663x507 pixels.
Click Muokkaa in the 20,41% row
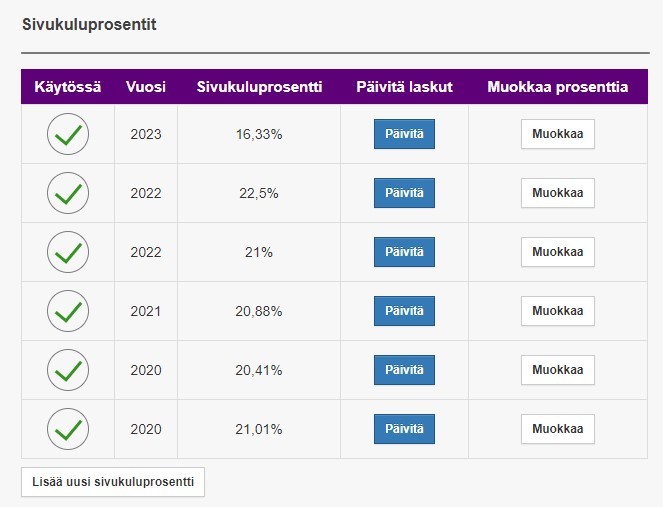click(558, 370)
